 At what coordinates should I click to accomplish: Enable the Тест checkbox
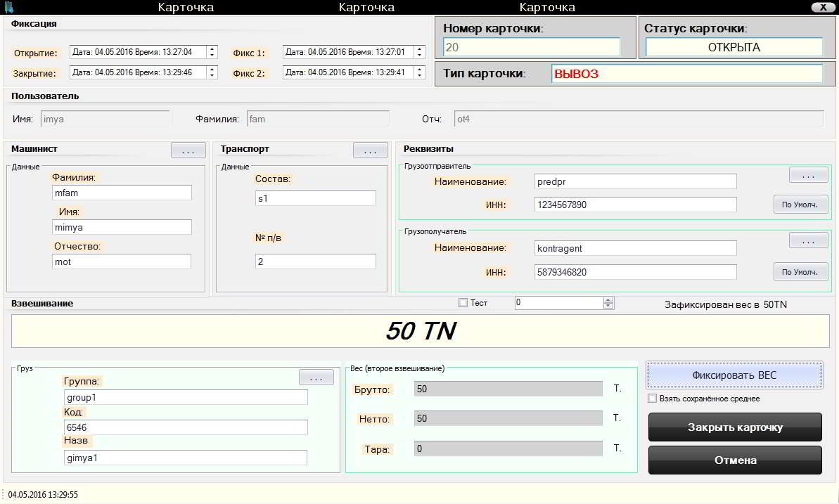[463, 303]
